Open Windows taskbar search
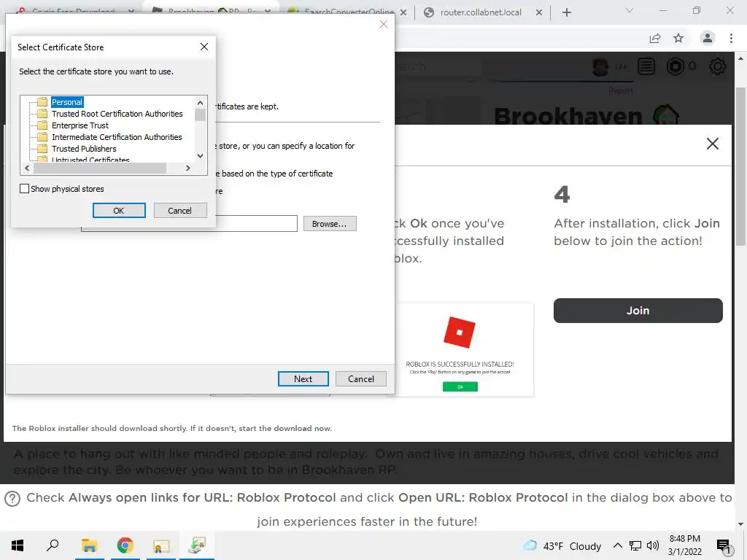This screenshot has height=560, width=747. point(53,545)
